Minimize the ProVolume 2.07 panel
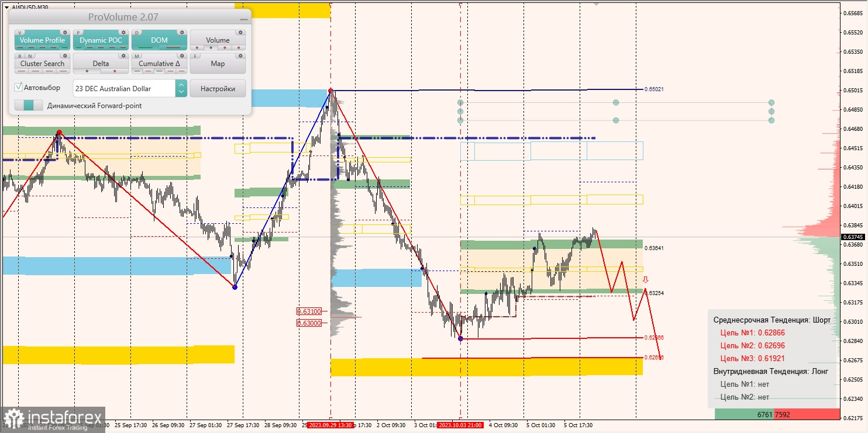 [x=244, y=19]
